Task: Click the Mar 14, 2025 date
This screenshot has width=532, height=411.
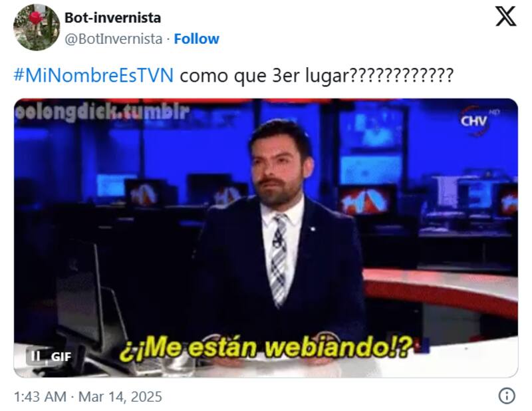Action: (x=120, y=396)
